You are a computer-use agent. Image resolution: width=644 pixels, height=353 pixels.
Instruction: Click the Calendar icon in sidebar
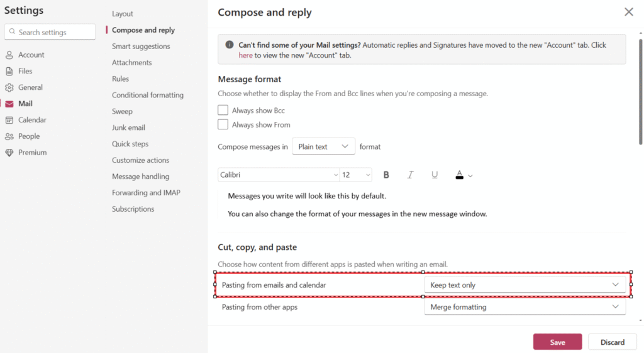click(x=9, y=120)
